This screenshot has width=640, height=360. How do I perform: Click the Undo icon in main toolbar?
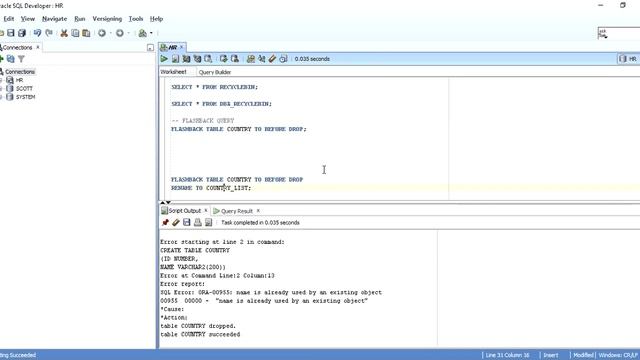tap(38, 33)
